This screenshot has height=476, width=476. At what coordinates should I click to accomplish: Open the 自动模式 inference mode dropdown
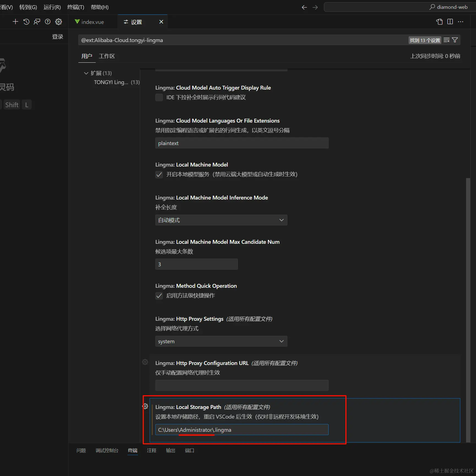[221, 220]
